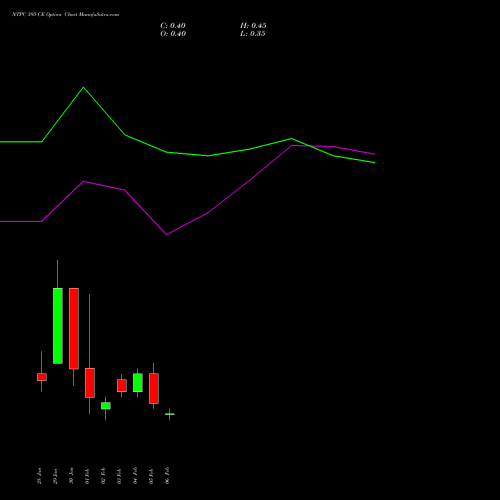Click the '05 Feb' date label
The image size is (500, 500).
pyautogui.click(x=151, y=476)
